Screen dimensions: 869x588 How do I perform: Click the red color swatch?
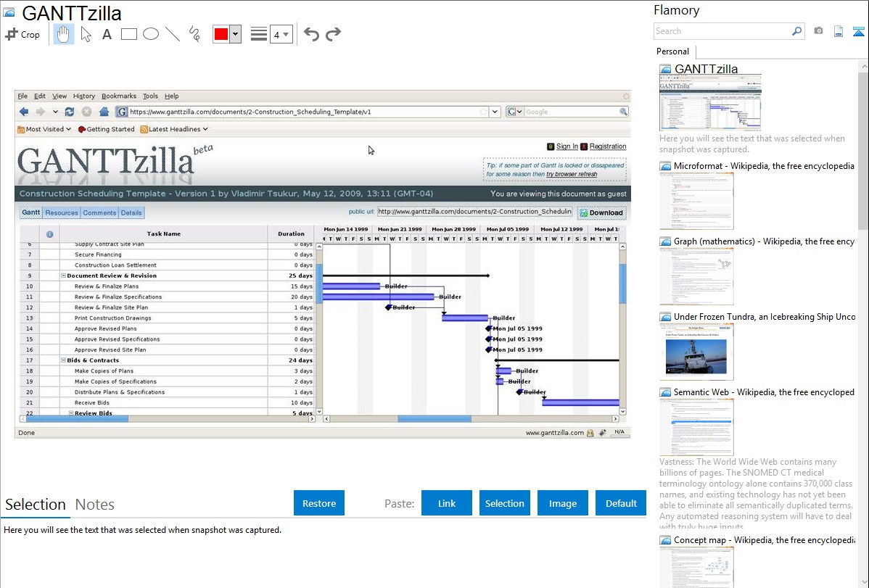tap(221, 34)
